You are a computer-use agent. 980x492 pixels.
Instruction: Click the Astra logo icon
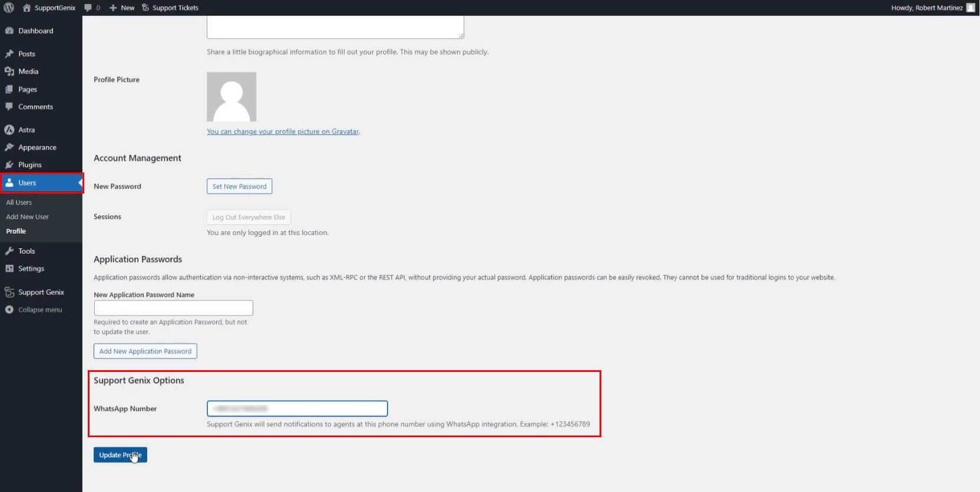(x=9, y=129)
